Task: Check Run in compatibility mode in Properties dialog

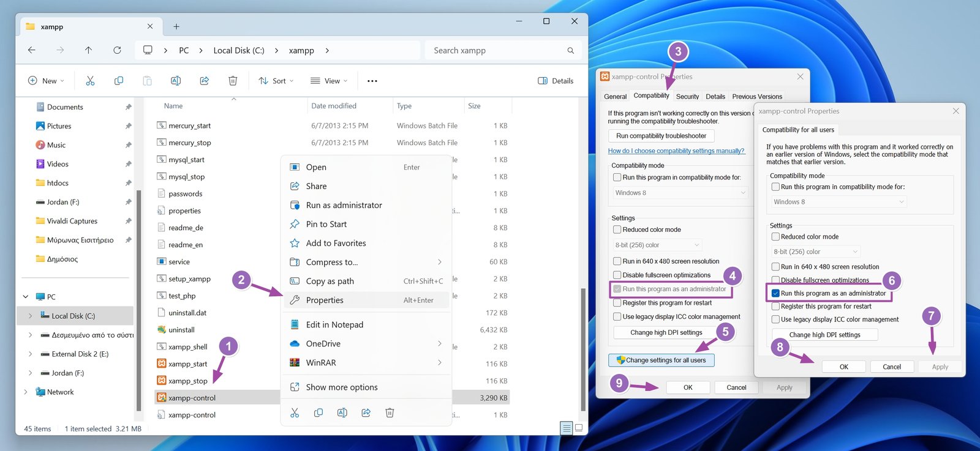Action: point(617,177)
